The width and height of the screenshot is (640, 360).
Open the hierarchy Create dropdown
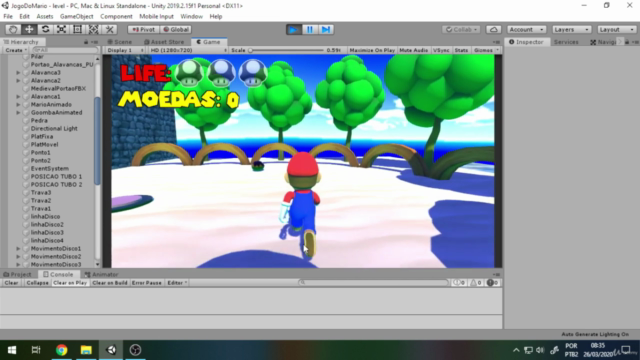(16, 50)
